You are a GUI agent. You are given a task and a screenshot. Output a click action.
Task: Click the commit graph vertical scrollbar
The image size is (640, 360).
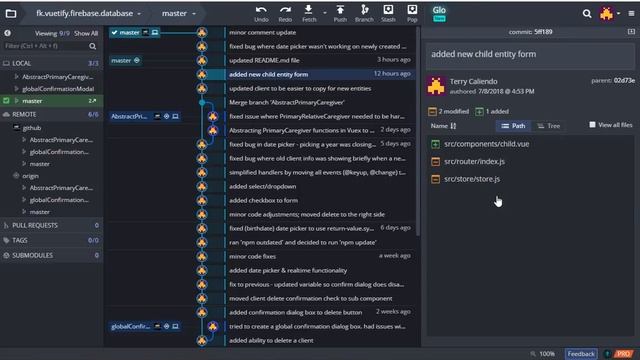418,131
